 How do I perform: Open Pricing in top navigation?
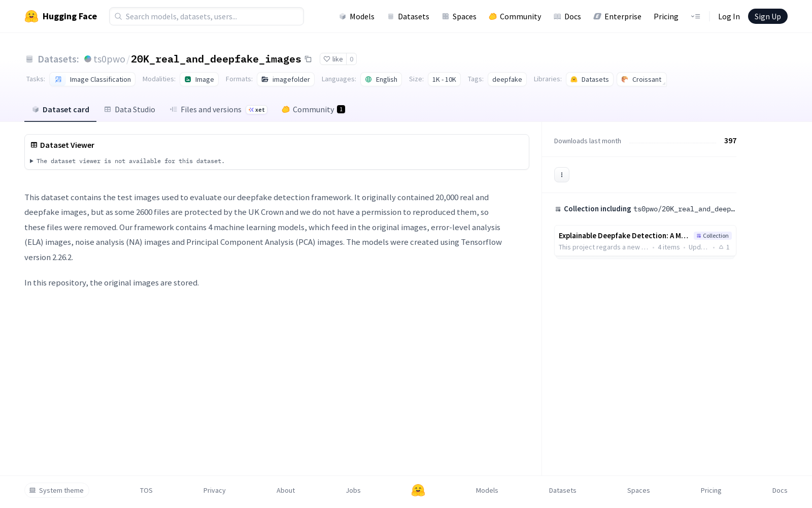pyautogui.click(x=666, y=16)
